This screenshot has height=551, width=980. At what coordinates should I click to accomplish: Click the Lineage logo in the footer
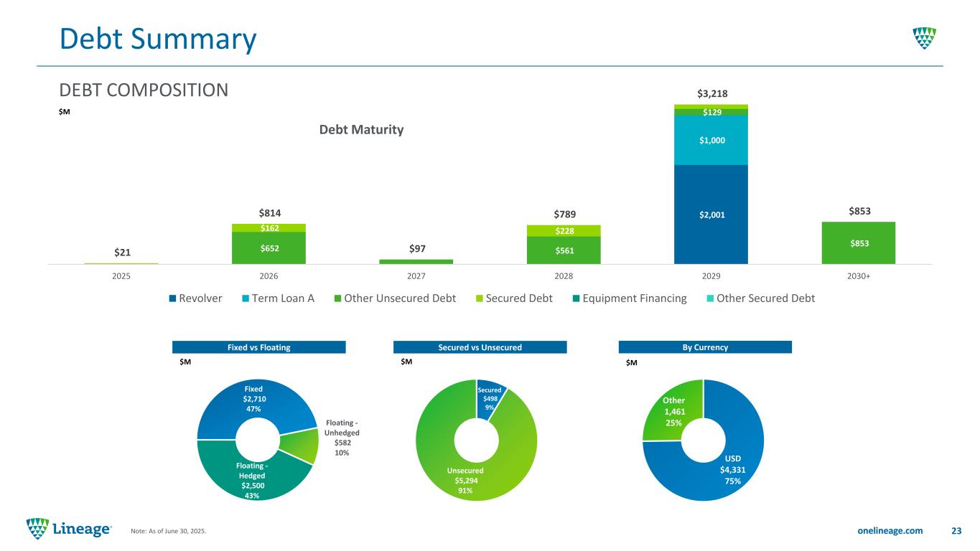tap(69, 529)
